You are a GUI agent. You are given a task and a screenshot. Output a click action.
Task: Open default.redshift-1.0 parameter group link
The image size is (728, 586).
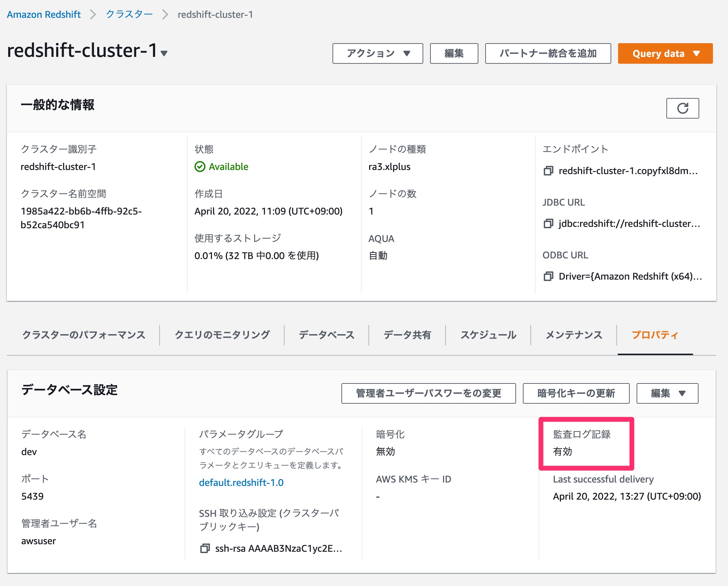[241, 483]
